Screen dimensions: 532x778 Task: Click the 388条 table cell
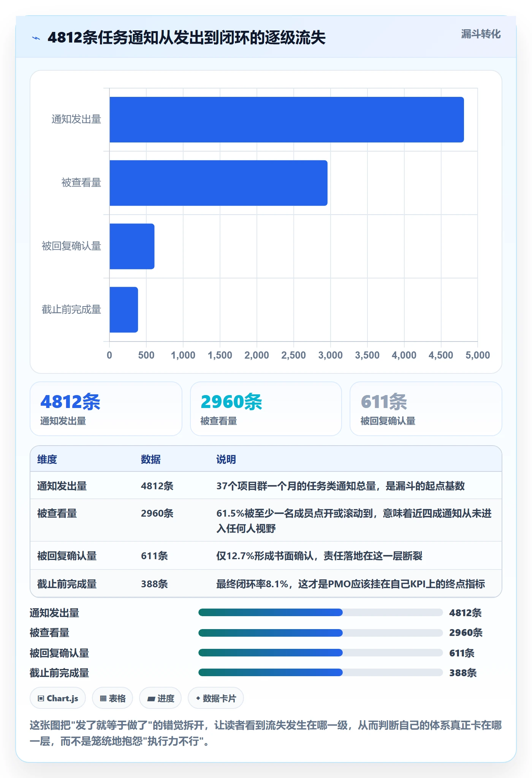click(154, 584)
